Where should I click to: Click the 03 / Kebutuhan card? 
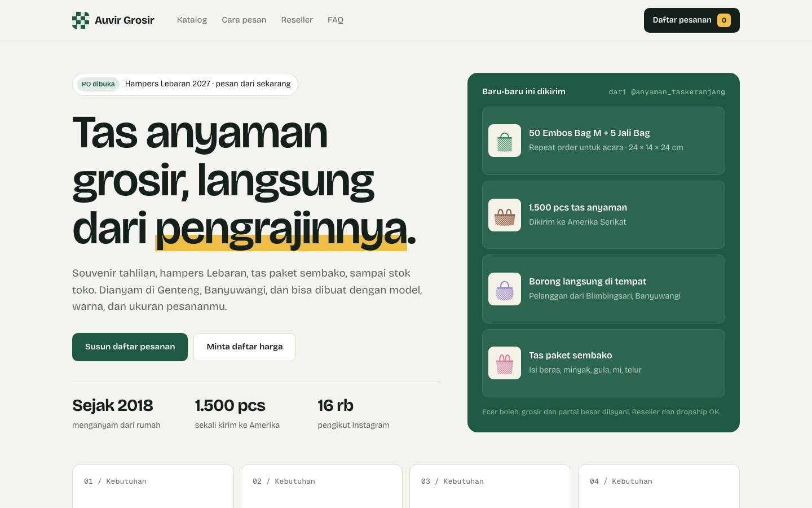[x=490, y=486]
